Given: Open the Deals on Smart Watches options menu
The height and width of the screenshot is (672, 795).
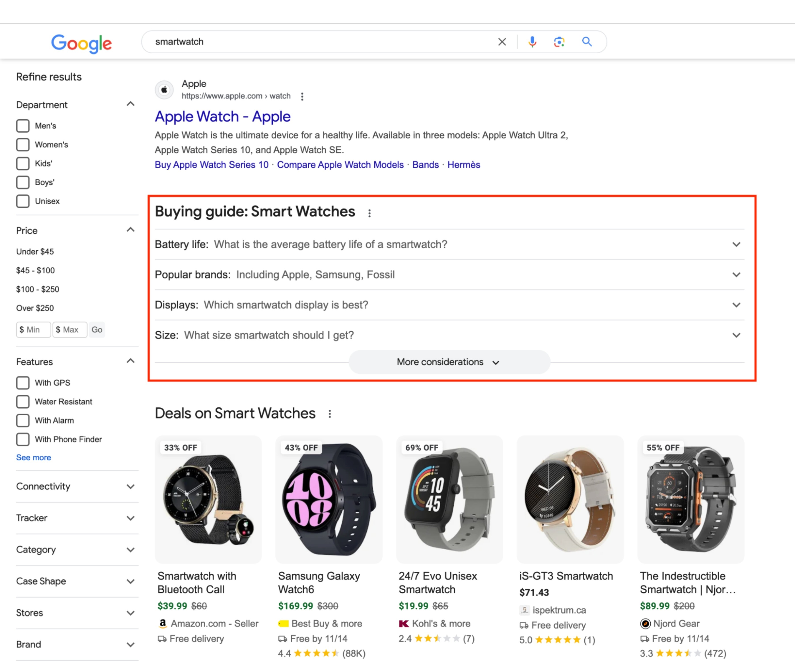Looking at the screenshot, I should [329, 414].
